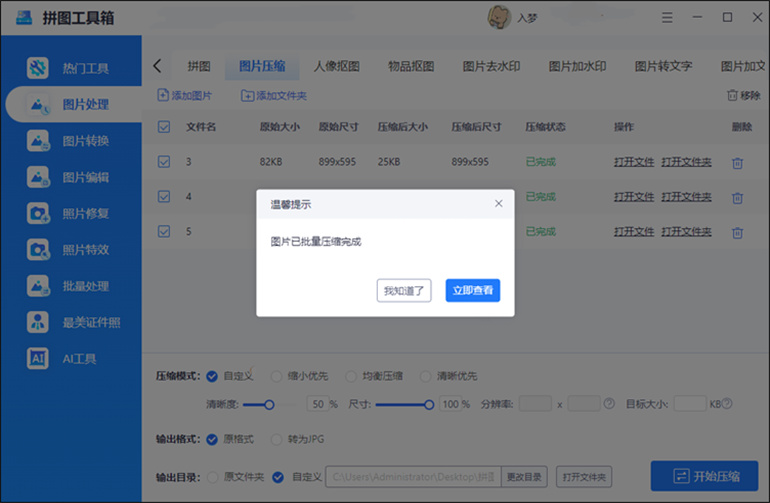
Task: Click 已完成 status for file 3
Action: pyautogui.click(x=541, y=162)
